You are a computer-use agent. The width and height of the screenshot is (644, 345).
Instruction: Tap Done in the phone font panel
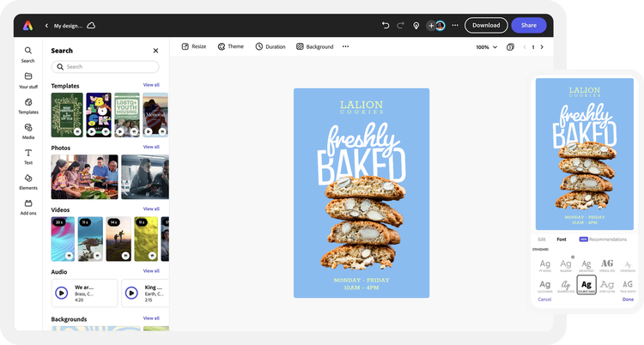tap(628, 299)
